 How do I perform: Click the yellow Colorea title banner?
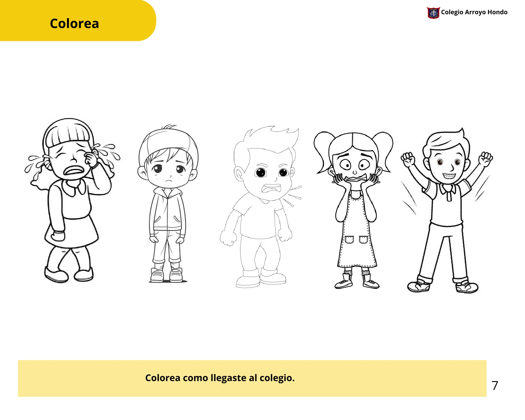78,20
